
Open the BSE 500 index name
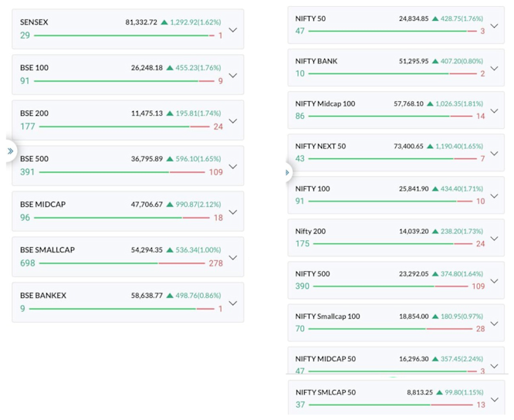click(x=34, y=159)
